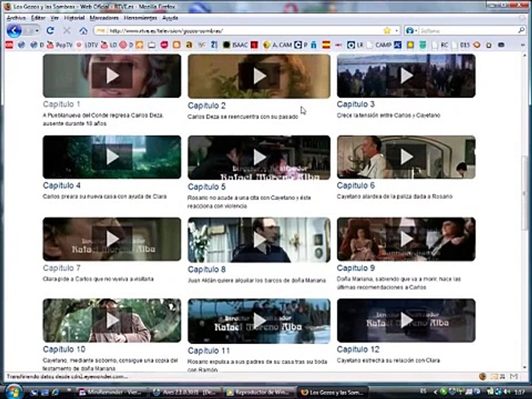Image resolution: width=532 pixels, height=399 pixels.
Task: Click the volume icon in system tray
Action: coord(508,392)
